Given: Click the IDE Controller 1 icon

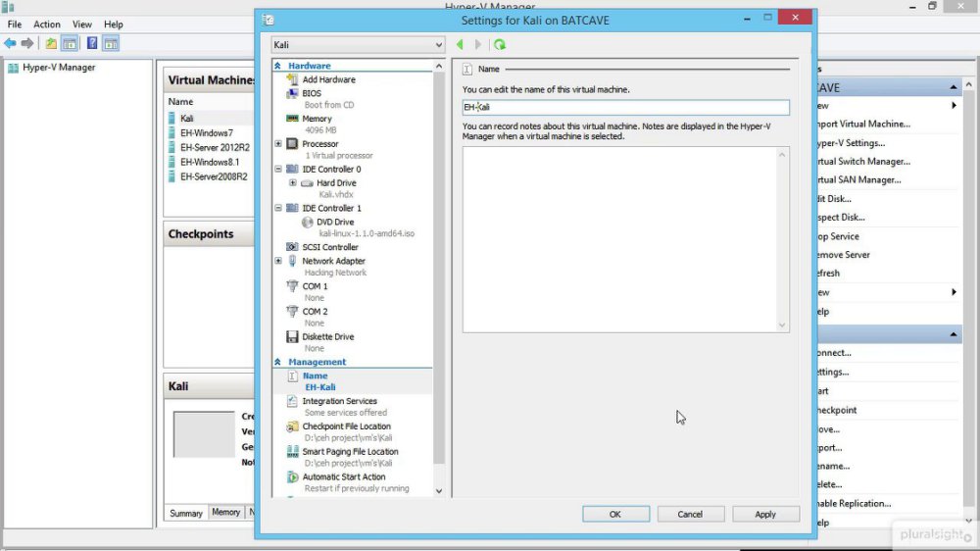Looking at the screenshot, I should [x=292, y=208].
